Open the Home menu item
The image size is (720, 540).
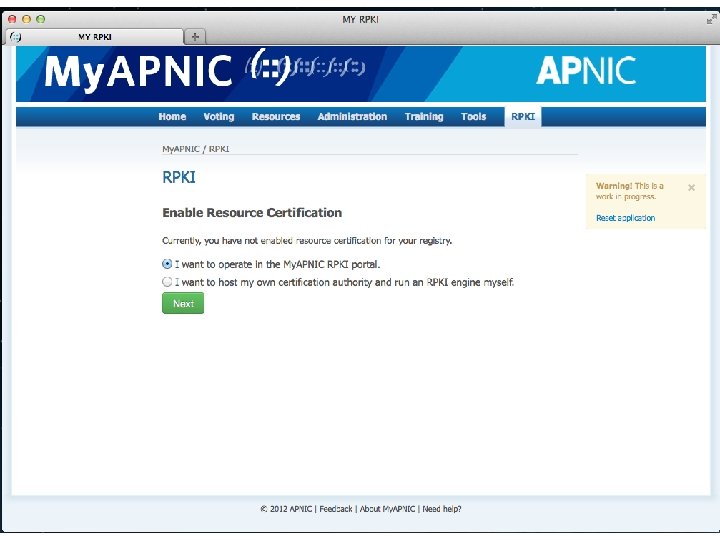click(172, 117)
